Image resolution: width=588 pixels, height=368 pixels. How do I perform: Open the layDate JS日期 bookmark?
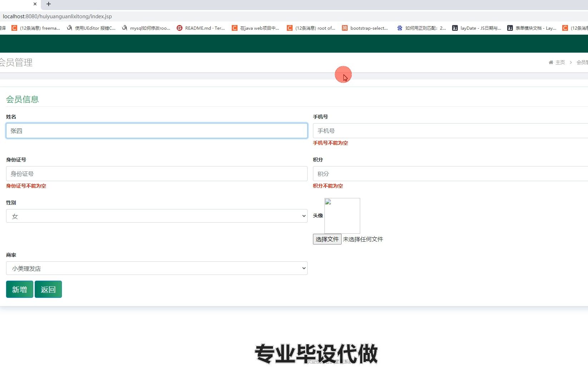click(x=477, y=28)
